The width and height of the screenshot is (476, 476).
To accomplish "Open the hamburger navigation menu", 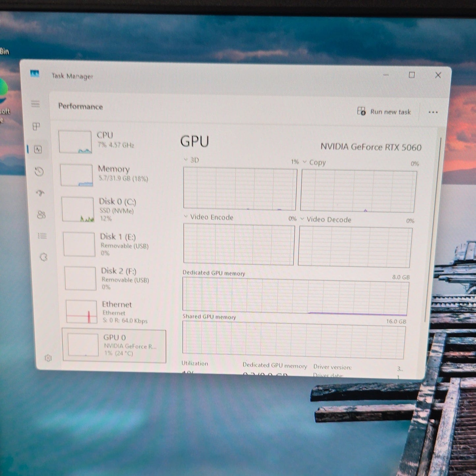I will tap(36, 104).
